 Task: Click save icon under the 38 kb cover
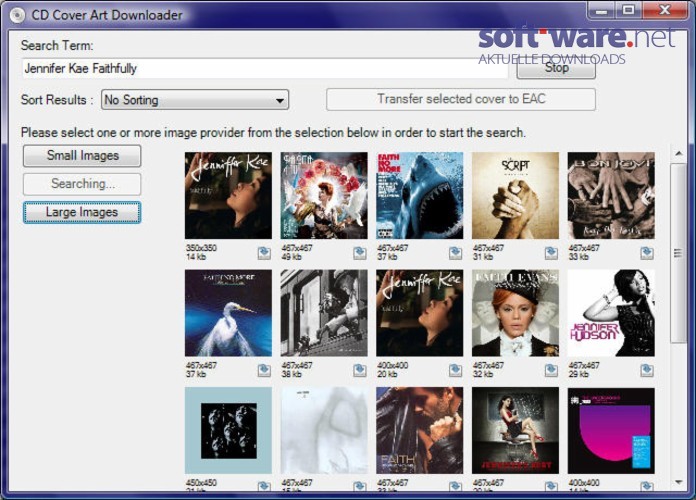(x=360, y=370)
